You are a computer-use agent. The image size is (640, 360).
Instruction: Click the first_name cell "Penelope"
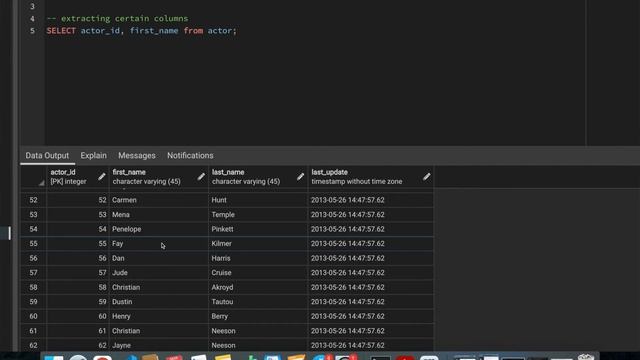coord(159,229)
